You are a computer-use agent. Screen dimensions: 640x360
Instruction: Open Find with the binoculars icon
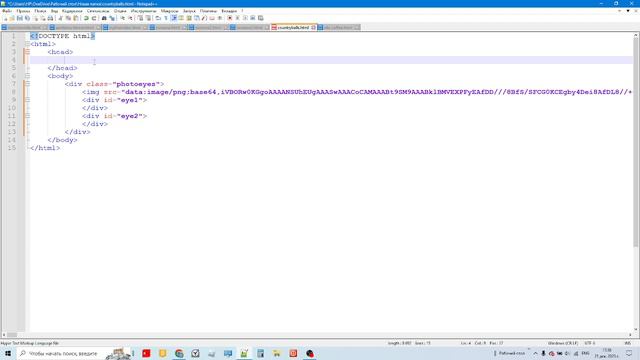(x=104, y=18)
